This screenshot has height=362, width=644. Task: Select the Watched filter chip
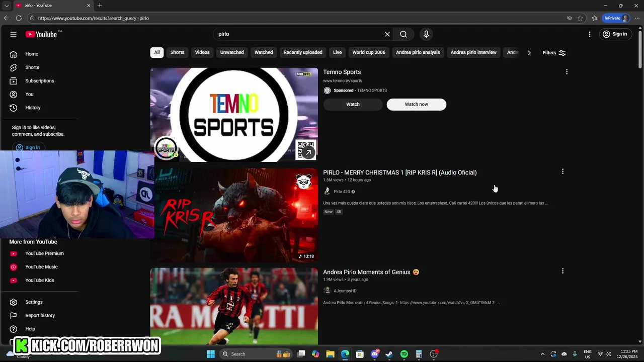click(x=264, y=52)
